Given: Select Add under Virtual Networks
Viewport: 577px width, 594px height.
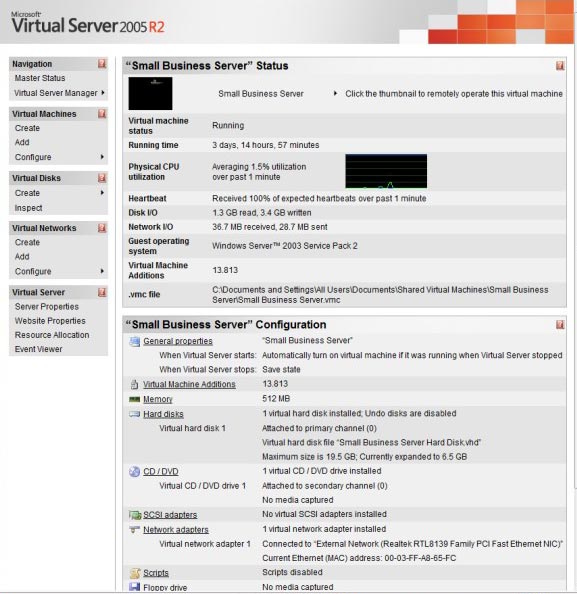Looking at the screenshot, I should point(22,256).
